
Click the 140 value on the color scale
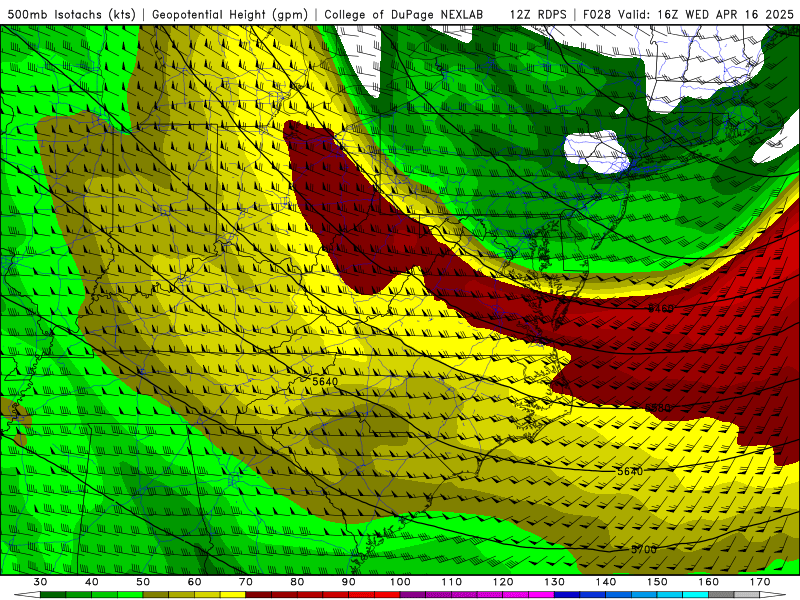click(x=606, y=582)
